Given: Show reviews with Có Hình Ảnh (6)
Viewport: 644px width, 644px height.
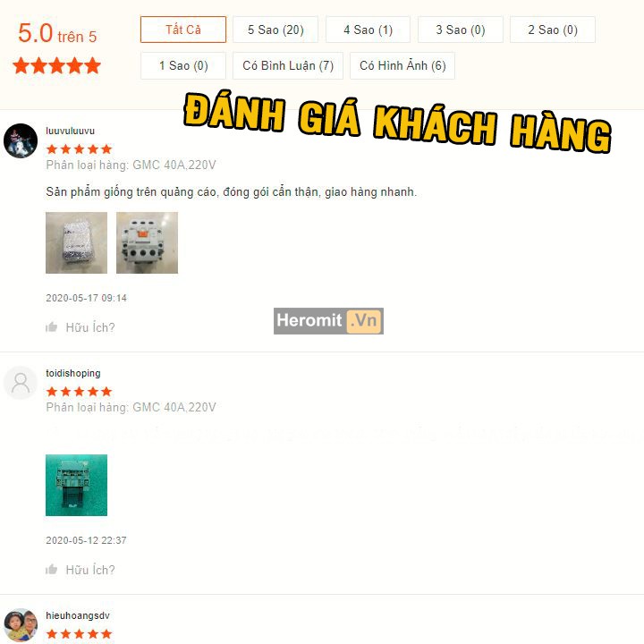Looking at the screenshot, I should [402, 65].
